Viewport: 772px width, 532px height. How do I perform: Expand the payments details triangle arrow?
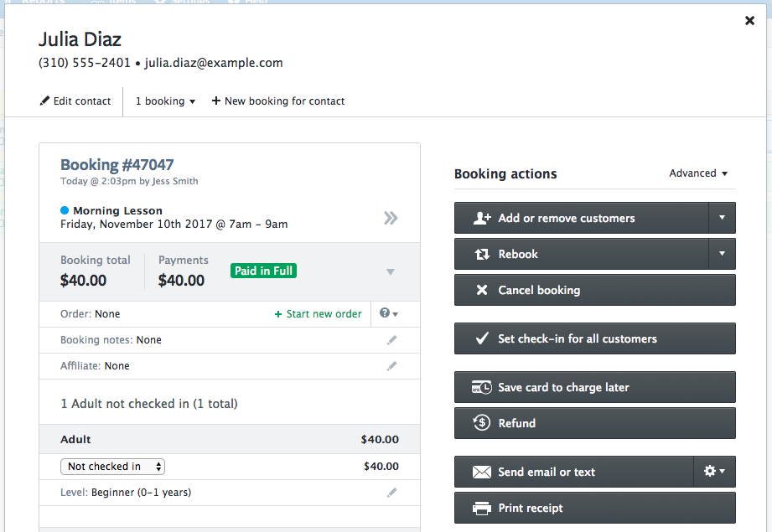point(390,272)
